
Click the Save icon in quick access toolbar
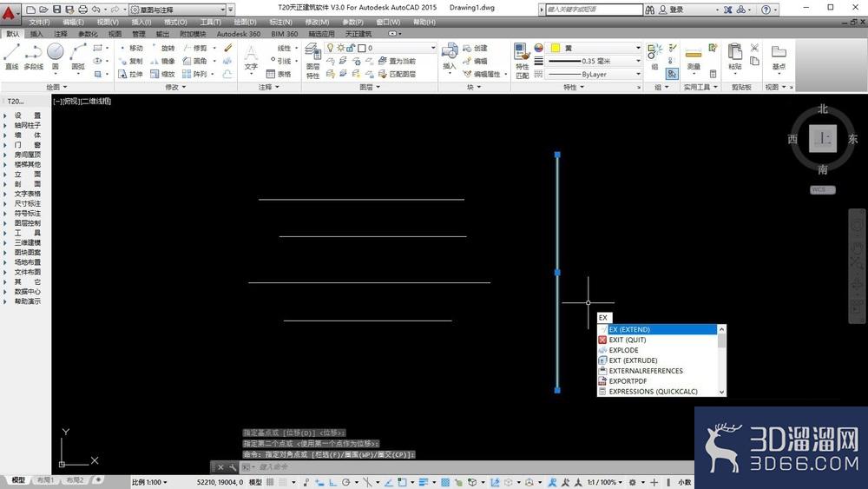point(57,10)
